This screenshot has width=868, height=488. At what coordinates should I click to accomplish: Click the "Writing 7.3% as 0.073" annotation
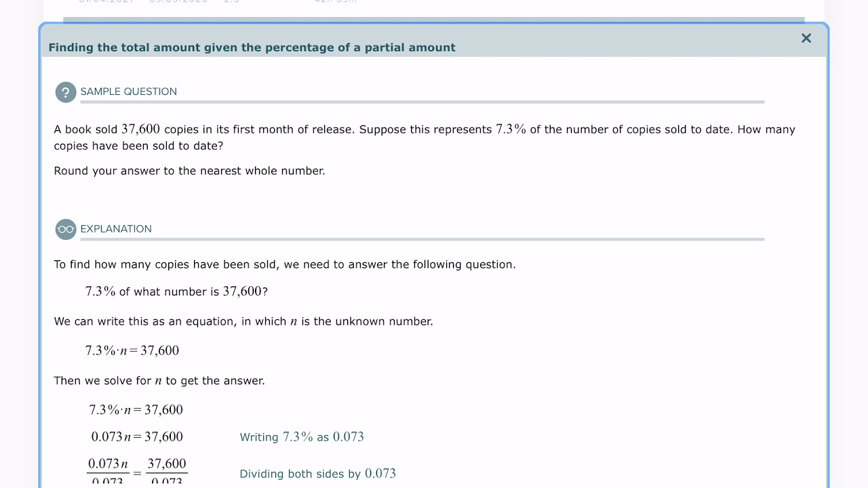click(x=302, y=437)
